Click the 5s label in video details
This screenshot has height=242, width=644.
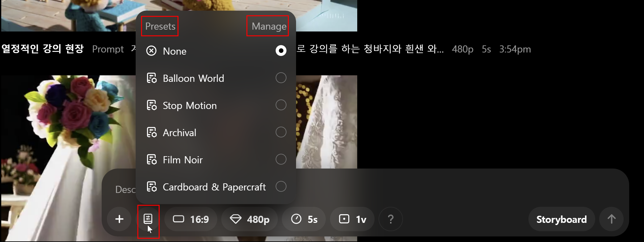pyautogui.click(x=486, y=49)
